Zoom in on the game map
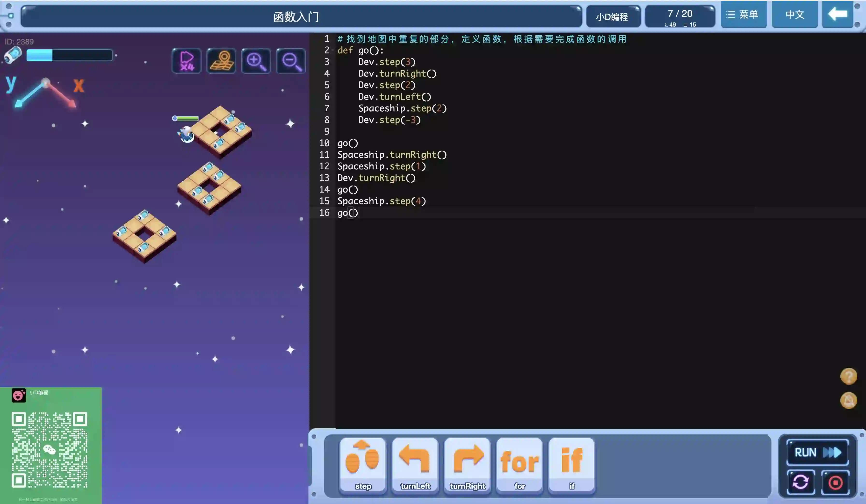866x504 pixels. coord(256,61)
